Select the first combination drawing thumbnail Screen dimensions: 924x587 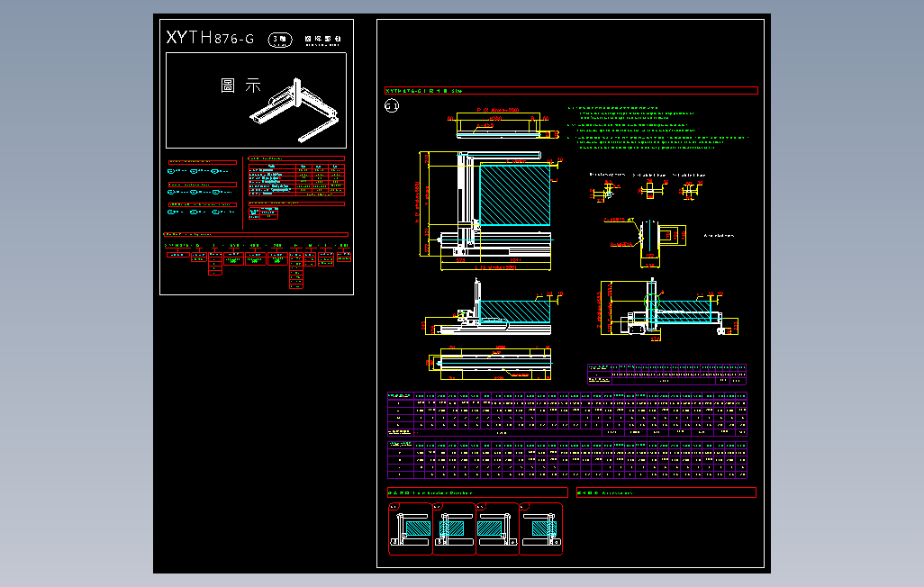click(x=410, y=528)
